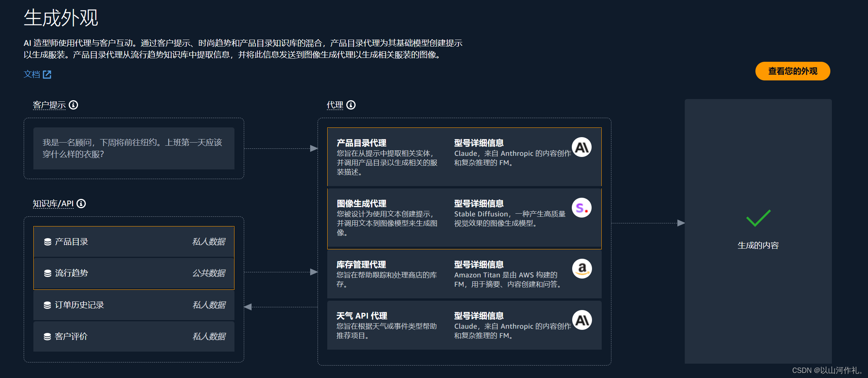The image size is (868, 378).
Task: Click the 库存管理代理 title
Action: click(361, 265)
